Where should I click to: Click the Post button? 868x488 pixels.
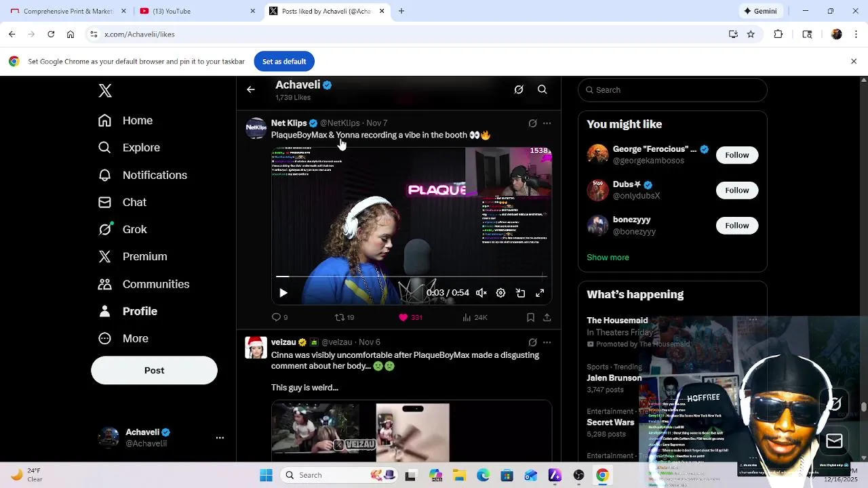154,371
